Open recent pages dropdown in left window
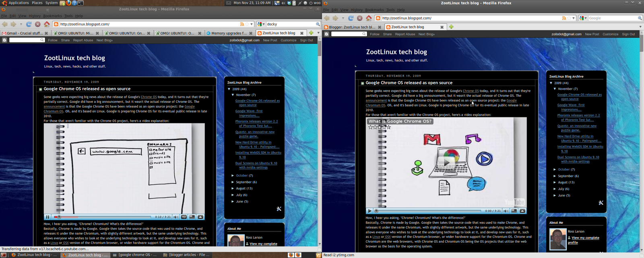The image size is (644, 258). click(21, 24)
